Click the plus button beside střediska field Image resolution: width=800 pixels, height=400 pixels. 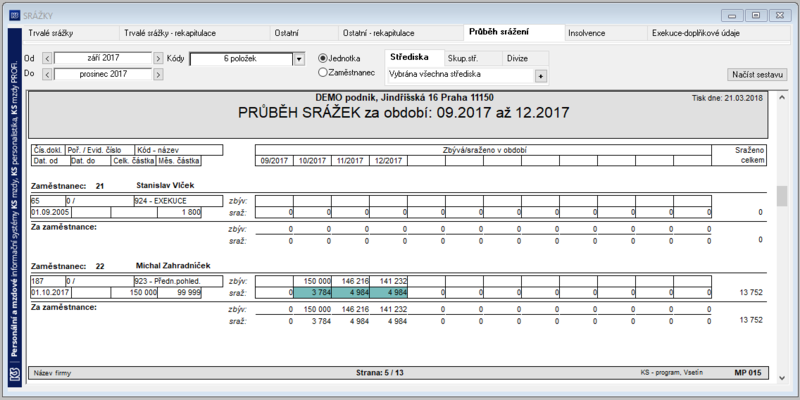(x=540, y=76)
